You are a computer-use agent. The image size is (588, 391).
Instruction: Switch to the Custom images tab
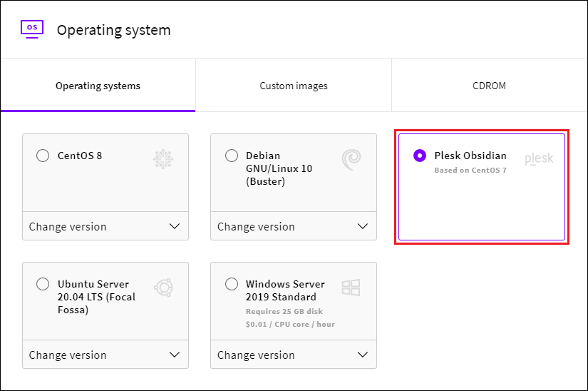click(294, 86)
